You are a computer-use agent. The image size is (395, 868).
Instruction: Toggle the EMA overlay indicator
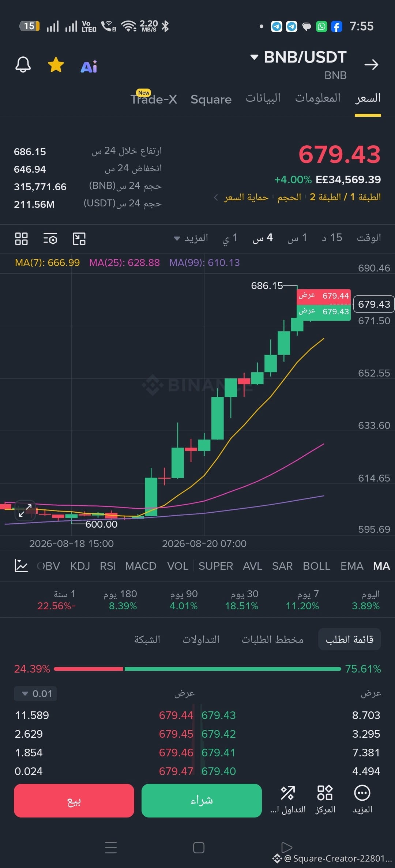(x=352, y=566)
